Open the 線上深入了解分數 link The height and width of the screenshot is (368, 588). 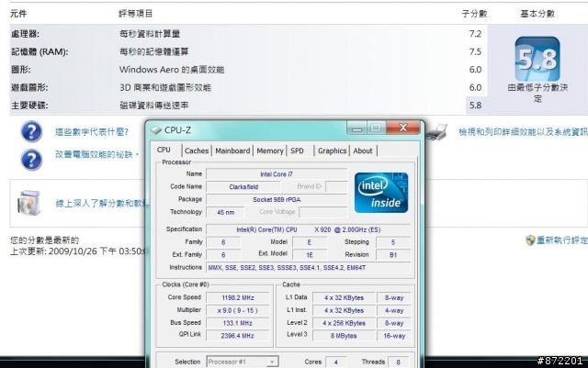[x=100, y=203]
